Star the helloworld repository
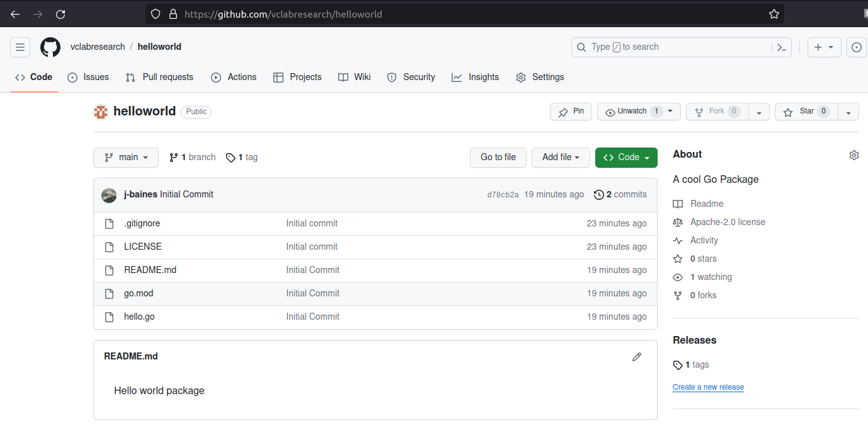 coord(805,111)
